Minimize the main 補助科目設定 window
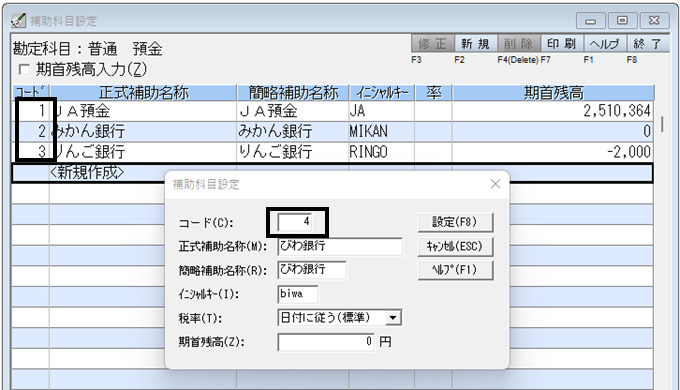 pos(590,21)
